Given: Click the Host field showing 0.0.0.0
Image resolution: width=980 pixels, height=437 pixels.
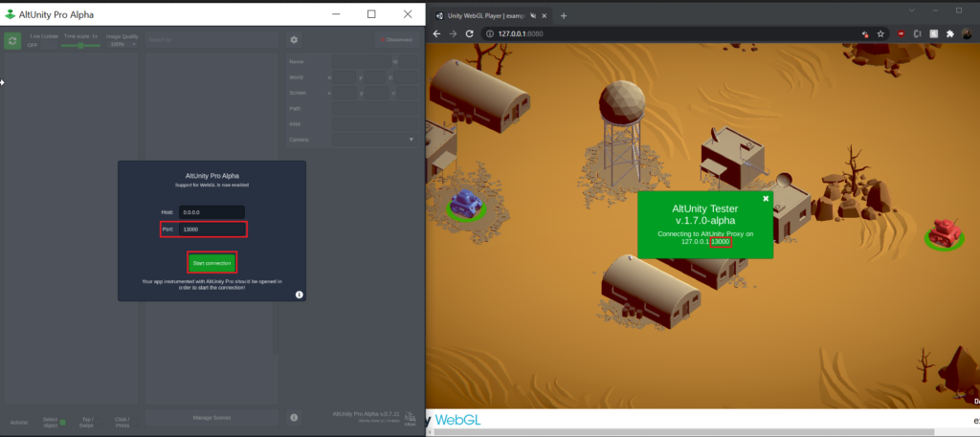Looking at the screenshot, I should [x=212, y=212].
